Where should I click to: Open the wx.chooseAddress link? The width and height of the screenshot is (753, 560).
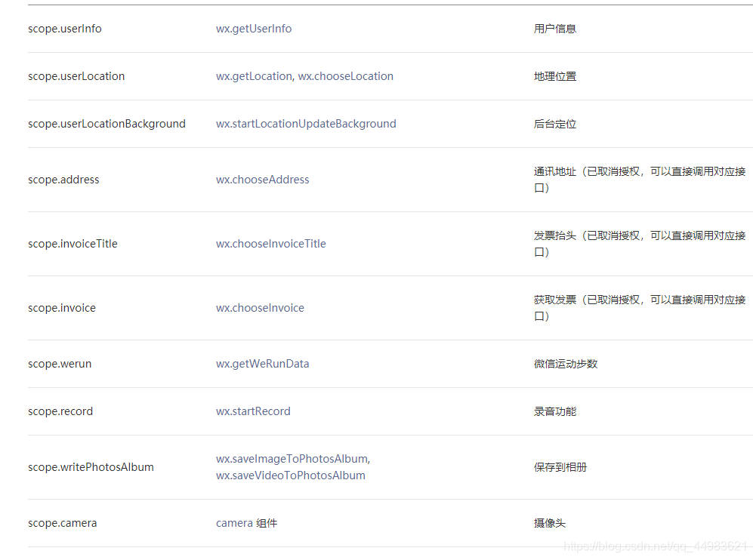tap(263, 180)
